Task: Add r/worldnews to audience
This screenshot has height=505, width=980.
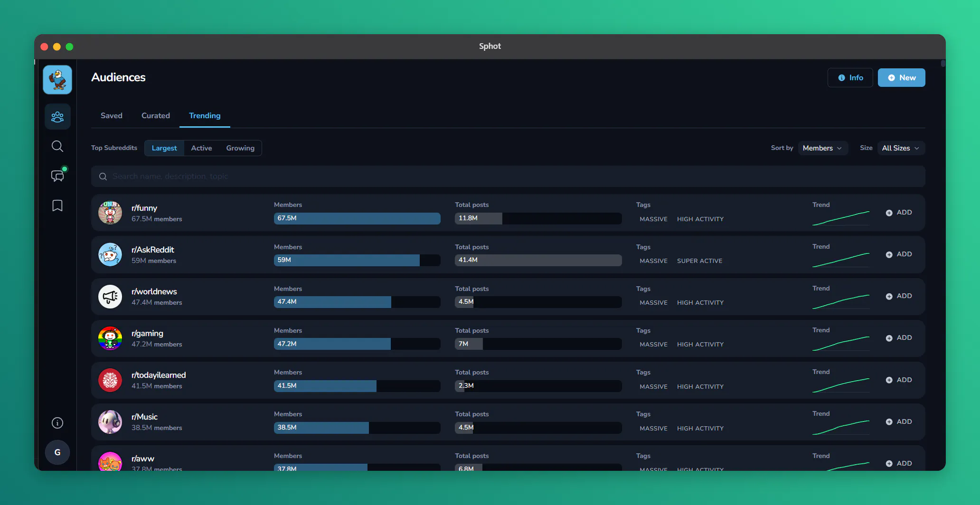Action: [899, 296]
